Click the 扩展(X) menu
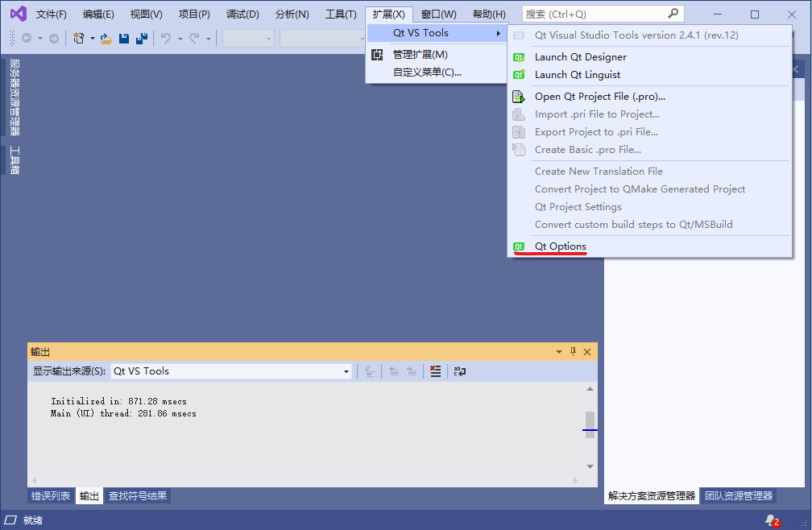The image size is (812, 530). point(389,14)
